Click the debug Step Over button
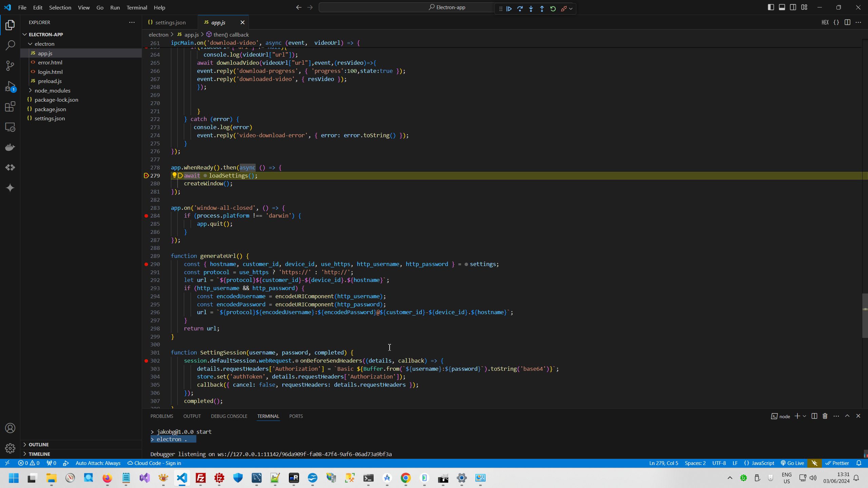Viewport: 868px width, 488px height. pos(520,8)
